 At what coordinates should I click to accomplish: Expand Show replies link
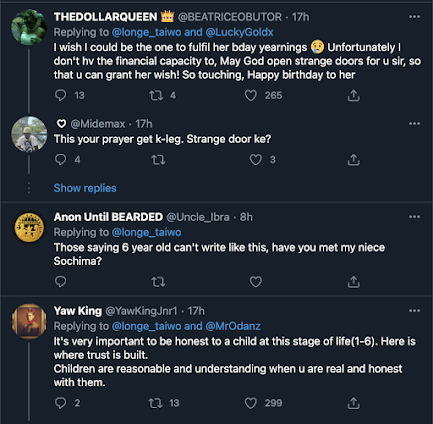(85, 188)
